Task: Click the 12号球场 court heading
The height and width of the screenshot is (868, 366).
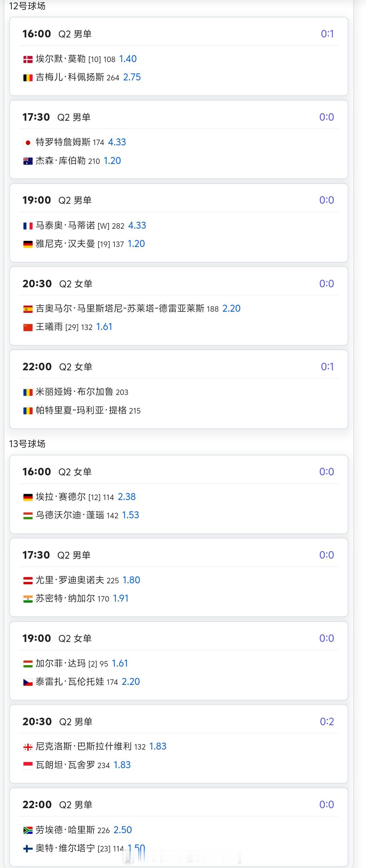Action: (27, 6)
